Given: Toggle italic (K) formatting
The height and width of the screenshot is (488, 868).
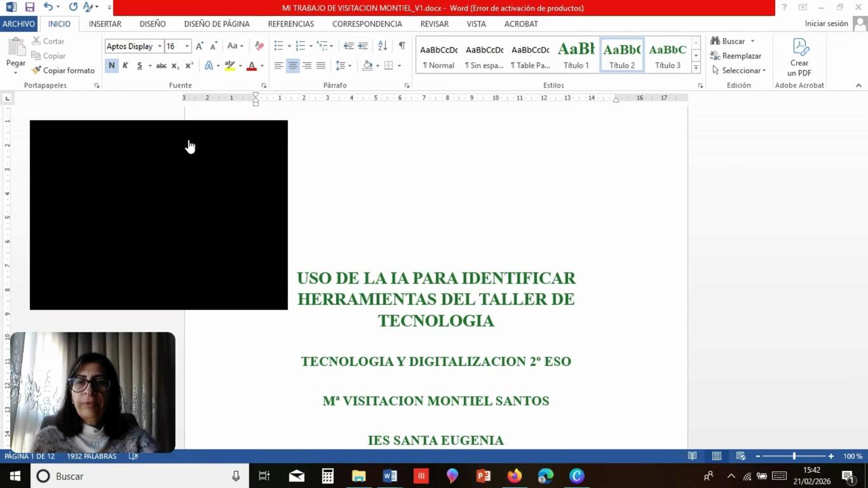Looking at the screenshot, I should coord(125,65).
